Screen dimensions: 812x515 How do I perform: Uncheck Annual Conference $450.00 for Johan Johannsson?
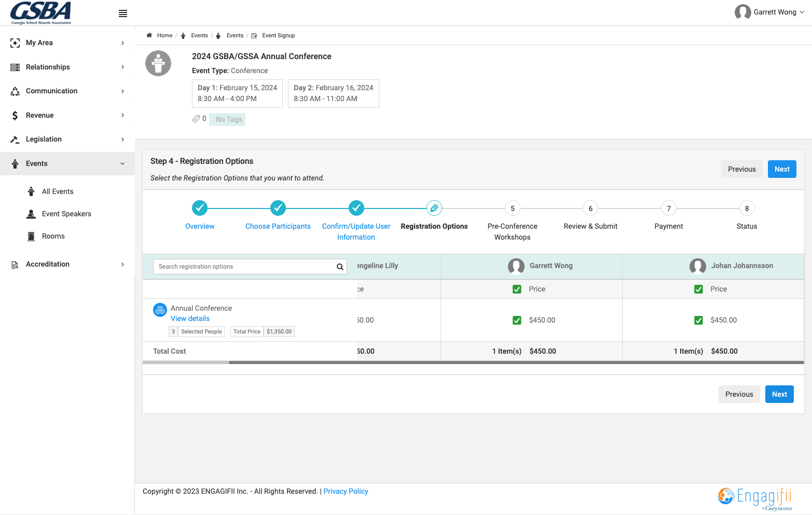click(698, 321)
